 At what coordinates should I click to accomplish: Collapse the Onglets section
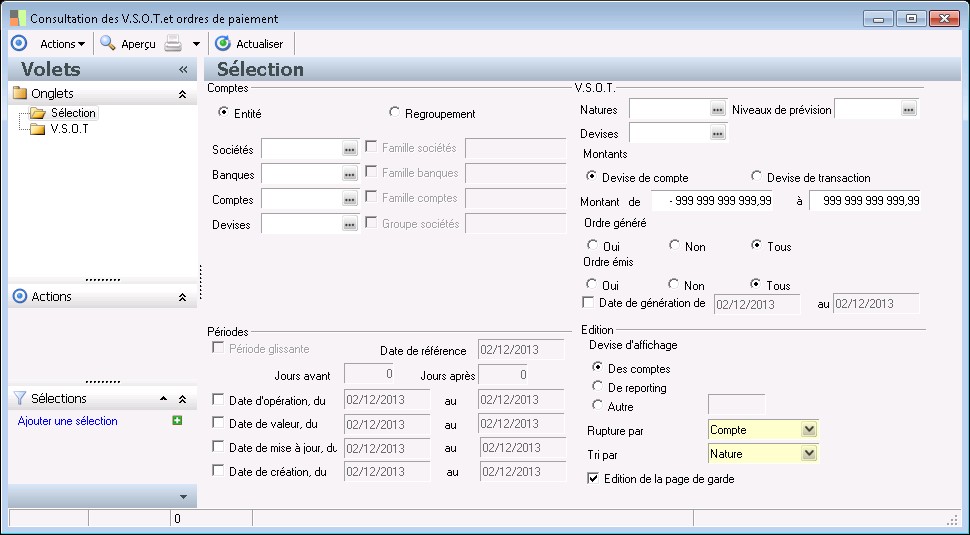182,94
